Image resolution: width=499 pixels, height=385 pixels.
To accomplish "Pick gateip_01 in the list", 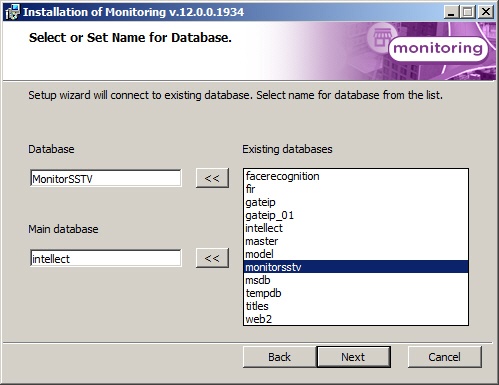I will [356, 215].
